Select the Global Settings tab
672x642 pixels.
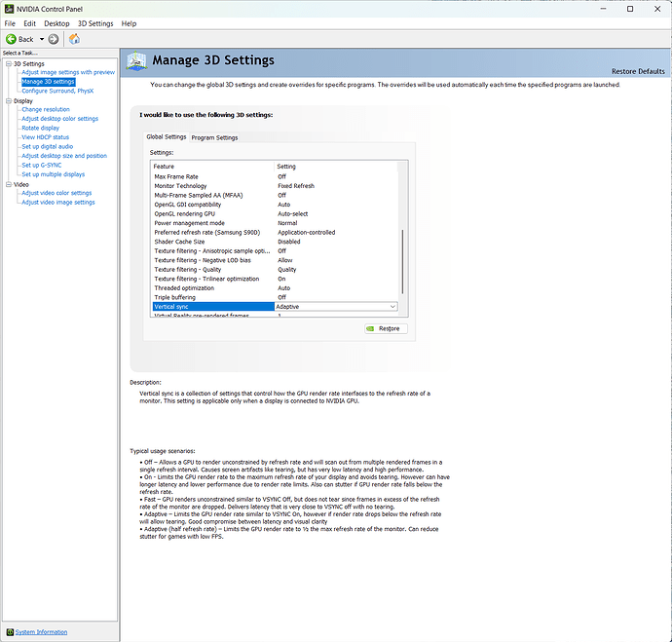(x=167, y=136)
